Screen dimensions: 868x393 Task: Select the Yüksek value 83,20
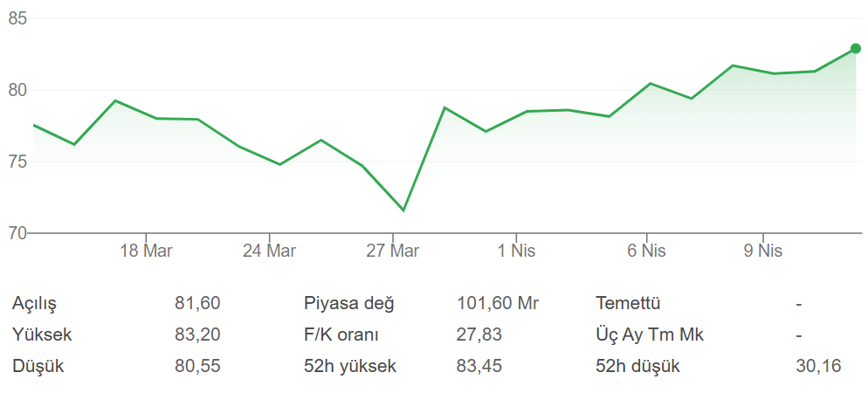[x=197, y=334]
